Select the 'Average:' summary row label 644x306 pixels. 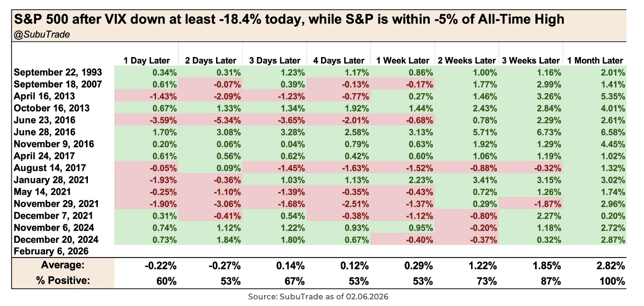pos(63,265)
